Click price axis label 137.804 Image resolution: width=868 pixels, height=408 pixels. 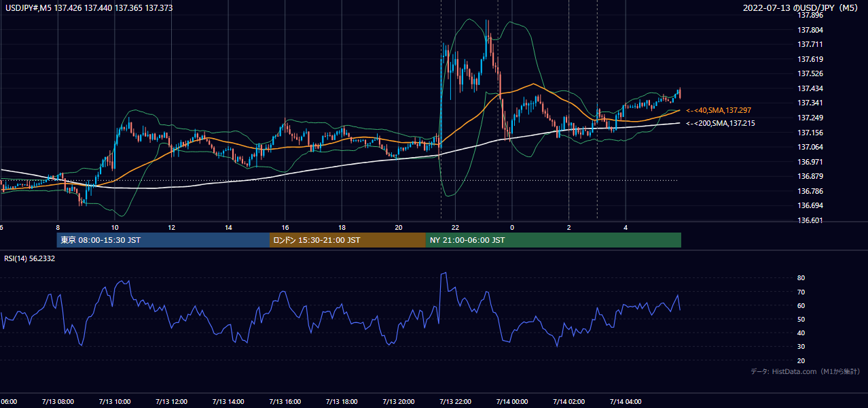(x=810, y=30)
